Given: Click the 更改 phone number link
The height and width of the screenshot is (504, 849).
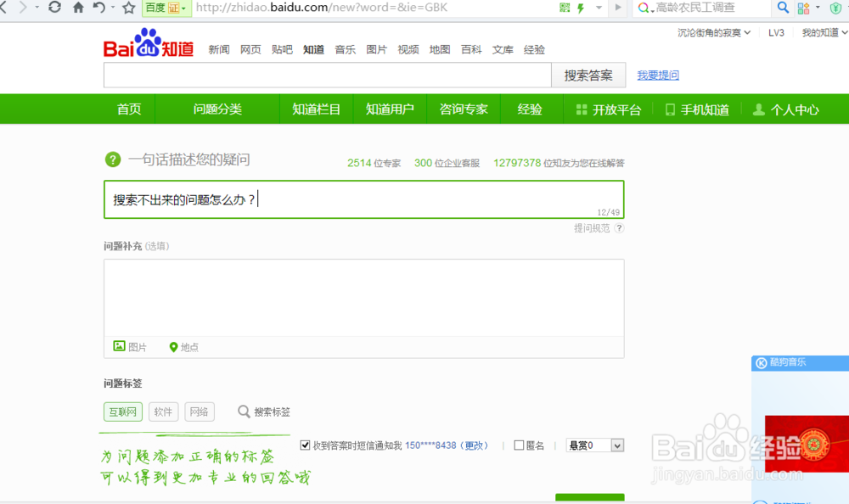Looking at the screenshot, I should pyautogui.click(x=474, y=445).
